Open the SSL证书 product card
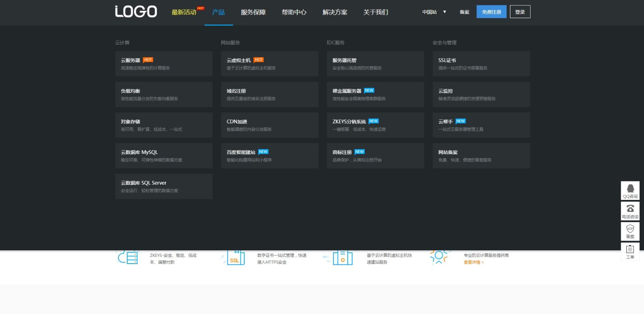The image size is (644, 314). (481, 64)
